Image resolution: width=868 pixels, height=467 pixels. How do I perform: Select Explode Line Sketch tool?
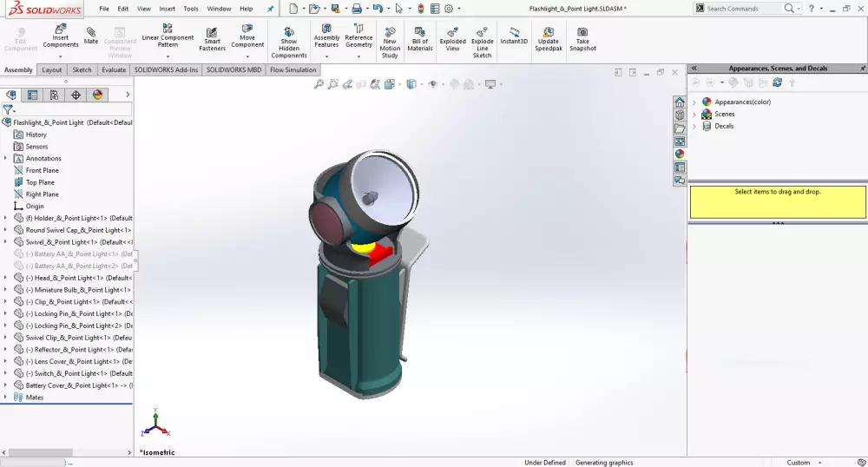tap(482, 43)
